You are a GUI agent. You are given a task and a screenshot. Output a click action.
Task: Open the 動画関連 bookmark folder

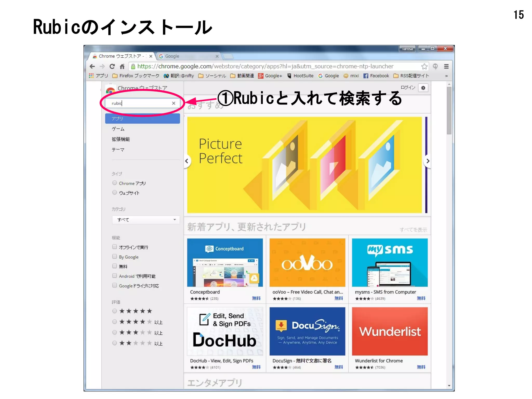click(x=242, y=76)
